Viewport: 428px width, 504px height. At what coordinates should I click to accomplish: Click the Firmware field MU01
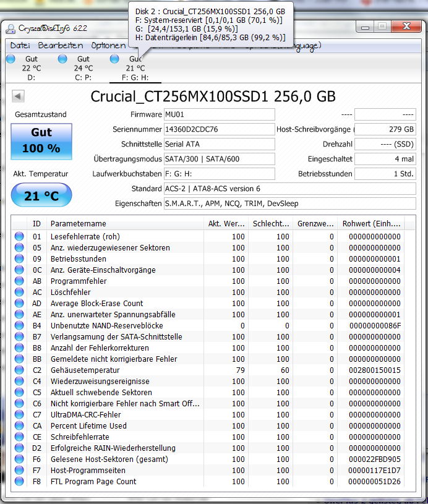[x=220, y=114]
